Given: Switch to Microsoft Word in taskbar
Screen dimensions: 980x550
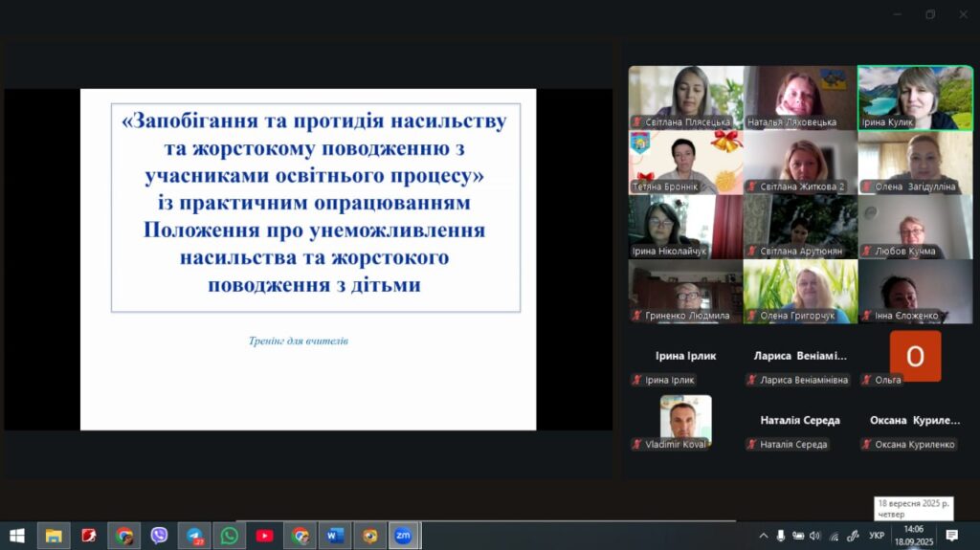Looking at the screenshot, I should point(334,536).
